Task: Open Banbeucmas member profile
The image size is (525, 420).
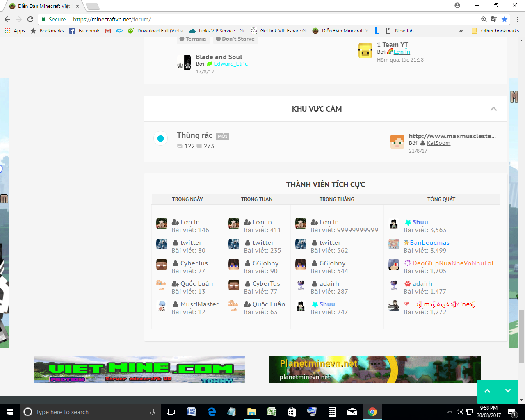Action: 429,243
